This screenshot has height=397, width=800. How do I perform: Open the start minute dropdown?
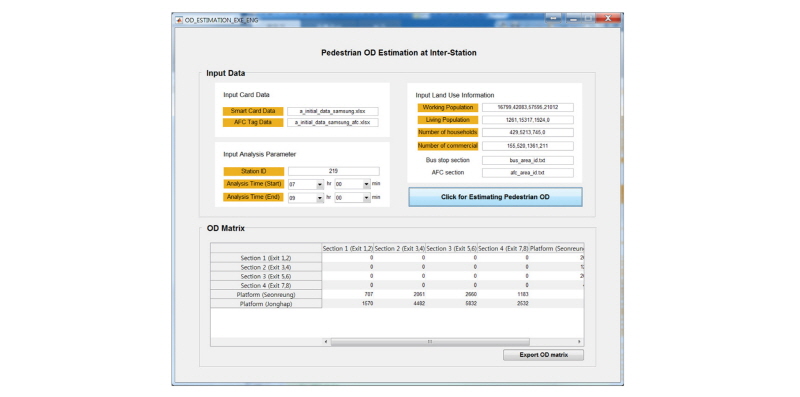pyautogui.click(x=353, y=185)
